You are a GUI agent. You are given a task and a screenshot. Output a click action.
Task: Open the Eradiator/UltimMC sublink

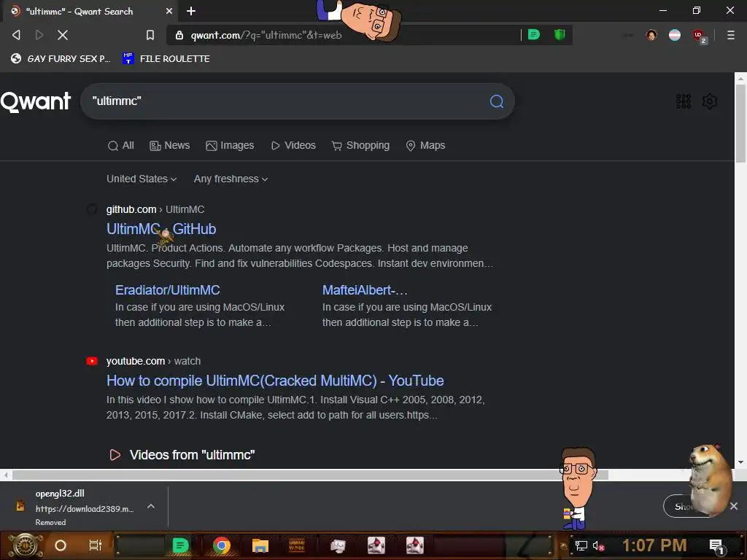168,290
